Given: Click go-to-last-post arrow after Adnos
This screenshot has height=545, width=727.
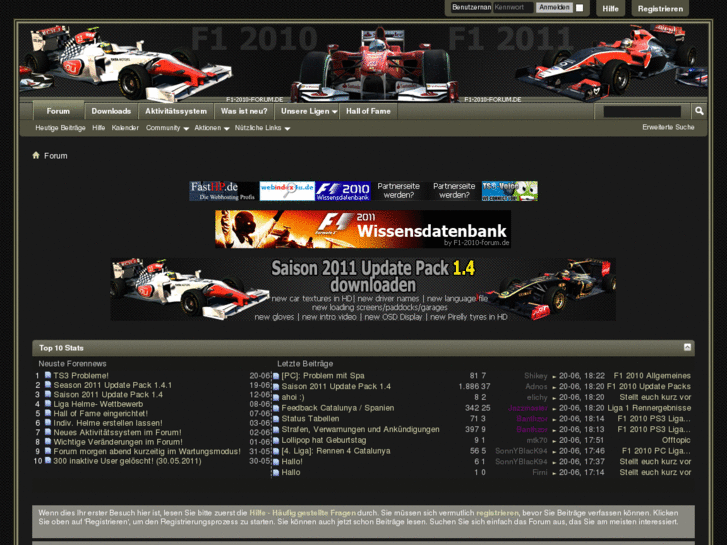Looking at the screenshot, I should [x=554, y=387].
